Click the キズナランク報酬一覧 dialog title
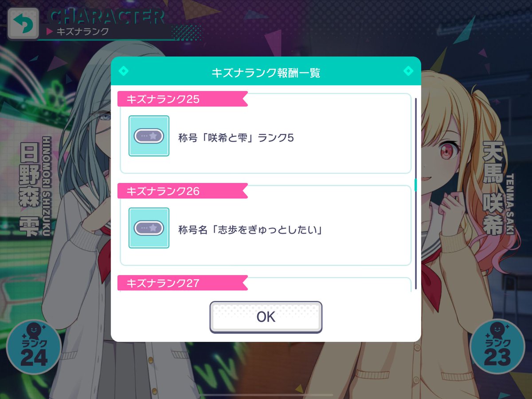The height and width of the screenshot is (399, 532). click(266, 73)
